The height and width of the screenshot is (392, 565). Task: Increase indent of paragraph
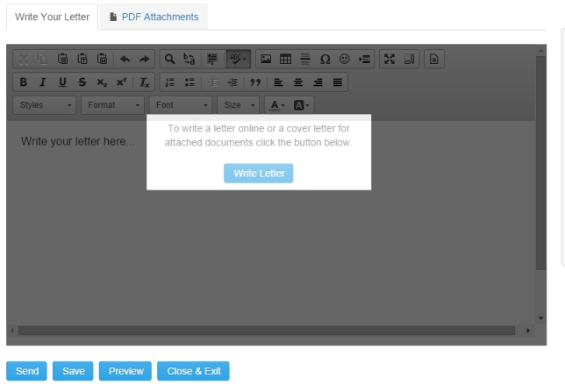click(232, 82)
